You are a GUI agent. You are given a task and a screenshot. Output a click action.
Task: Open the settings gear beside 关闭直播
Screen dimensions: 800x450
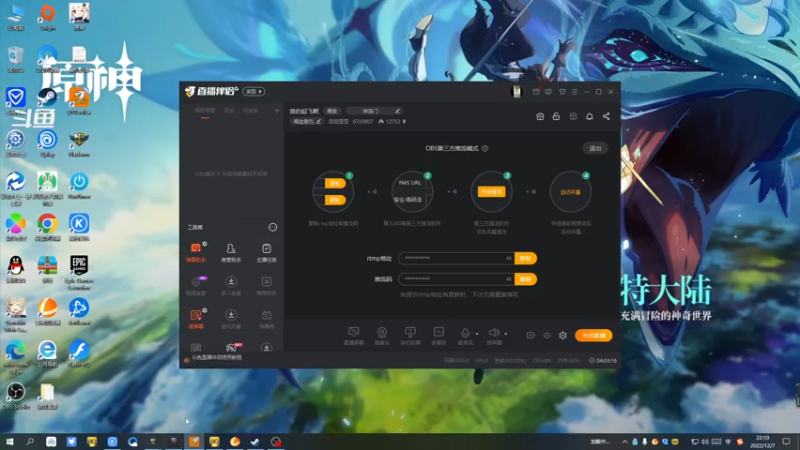pos(563,335)
